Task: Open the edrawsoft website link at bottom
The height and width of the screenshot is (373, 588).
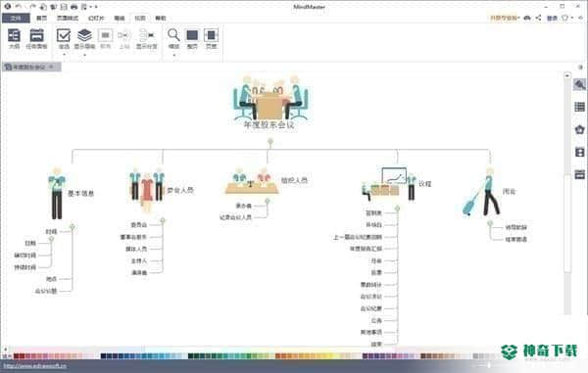Action: pos(35,366)
